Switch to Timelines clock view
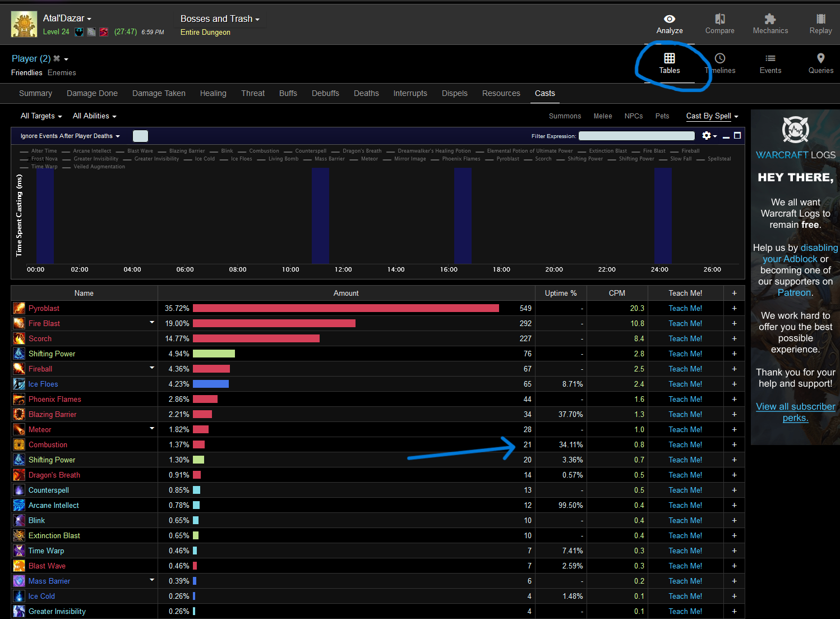Viewport: 840px width, 619px height. [x=720, y=63]
